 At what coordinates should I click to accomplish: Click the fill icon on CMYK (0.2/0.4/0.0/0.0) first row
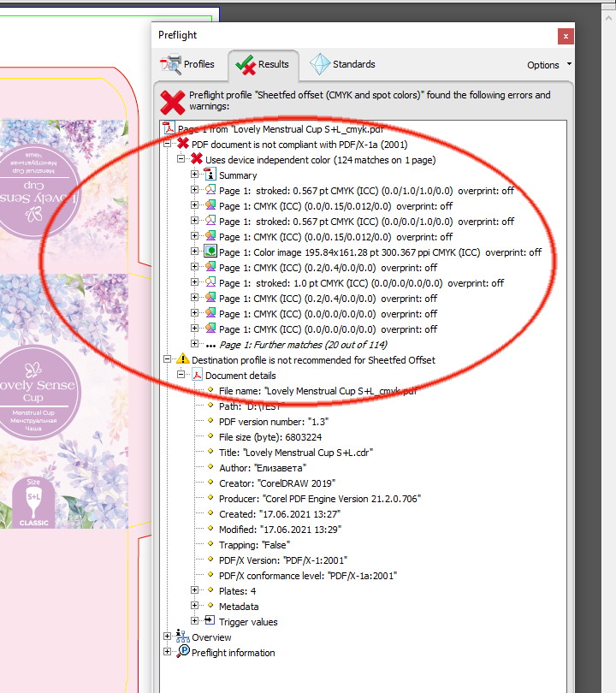click(x=210, y=266)
